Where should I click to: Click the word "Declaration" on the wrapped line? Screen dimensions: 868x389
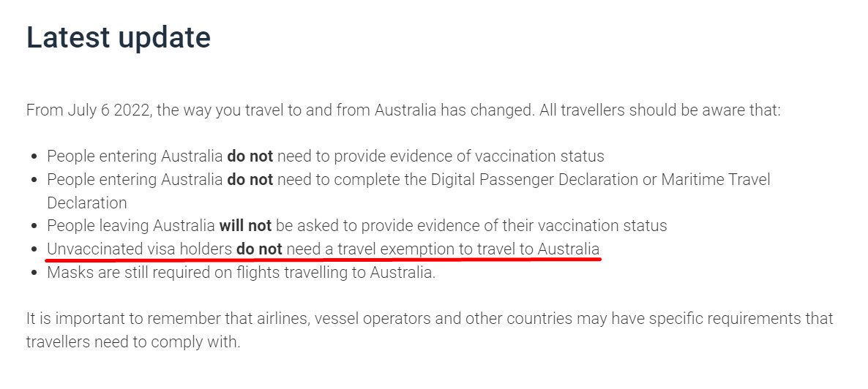point(87,203)
